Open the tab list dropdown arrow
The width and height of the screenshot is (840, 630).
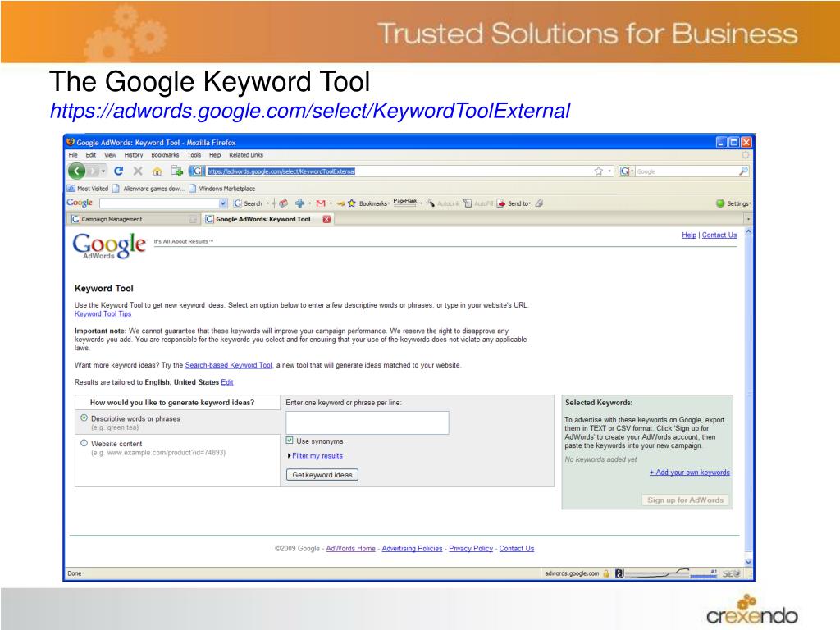tap(748, 219)
